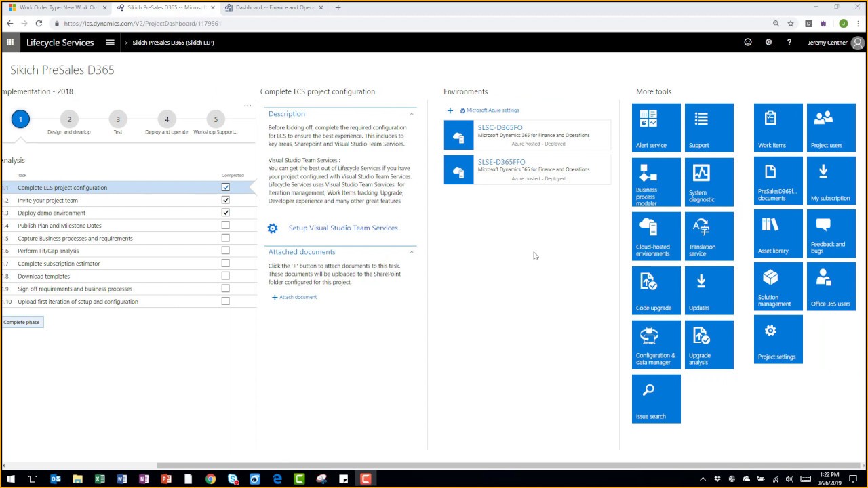Open the hamburger navigation menu

pyautogui.click(x=110, y=42)
